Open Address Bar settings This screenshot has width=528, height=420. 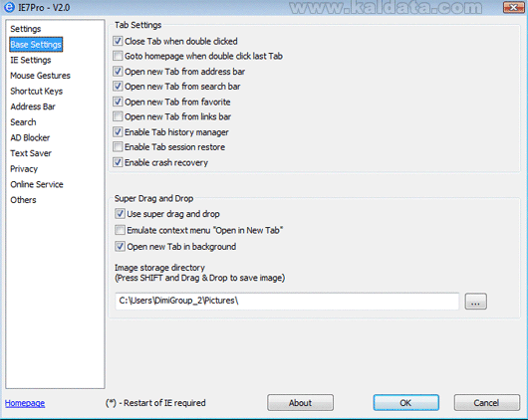click(33, 106)
